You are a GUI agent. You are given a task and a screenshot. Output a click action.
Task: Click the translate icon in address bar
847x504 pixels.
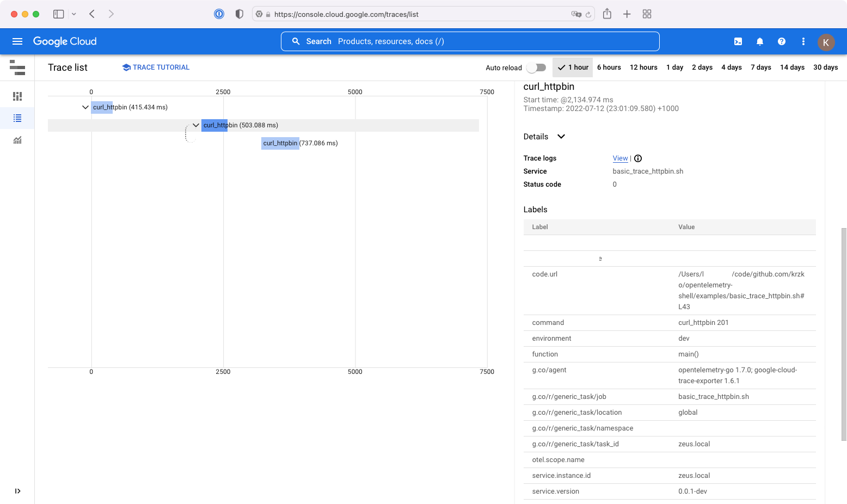(576, 14)
